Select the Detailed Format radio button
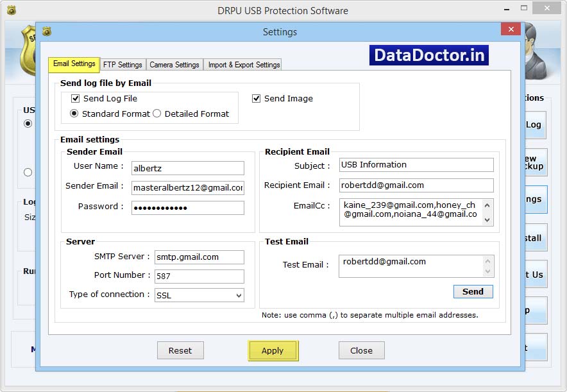The height and width of the screenshot is (392, 567). point(157,114)
